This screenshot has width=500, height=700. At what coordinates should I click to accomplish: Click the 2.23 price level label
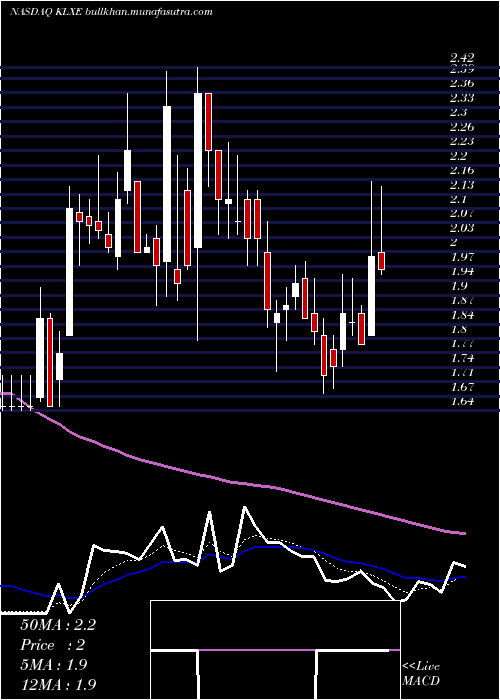[462, 141]
